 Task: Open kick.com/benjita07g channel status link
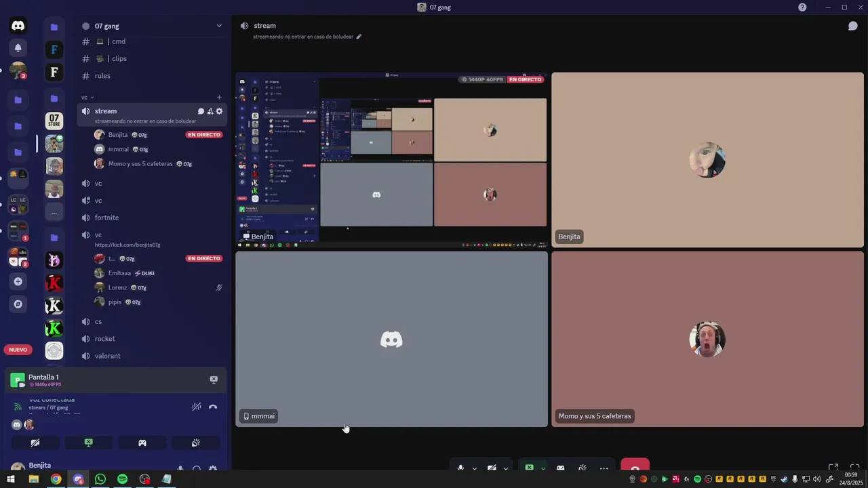[x=127, y=245]
